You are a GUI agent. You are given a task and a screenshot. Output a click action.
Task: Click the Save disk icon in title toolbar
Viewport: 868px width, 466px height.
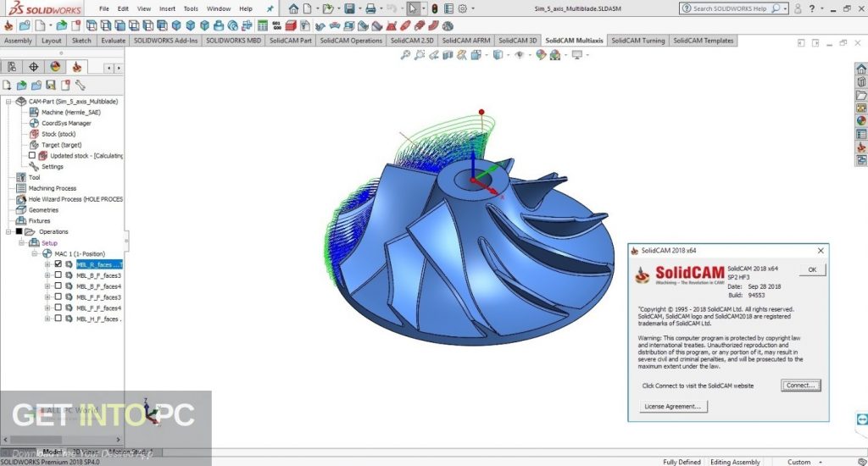pyautogui.click(x=349, y=8)
